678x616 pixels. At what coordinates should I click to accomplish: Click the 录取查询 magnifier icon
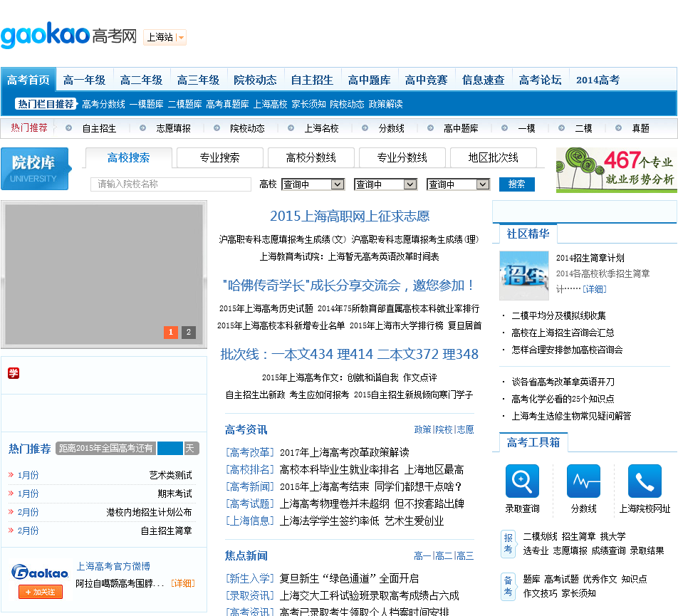(x=522, y=481)
